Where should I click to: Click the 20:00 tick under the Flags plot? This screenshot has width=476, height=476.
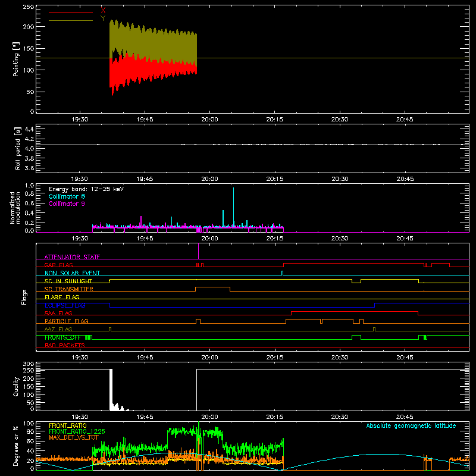pos(209,358)
